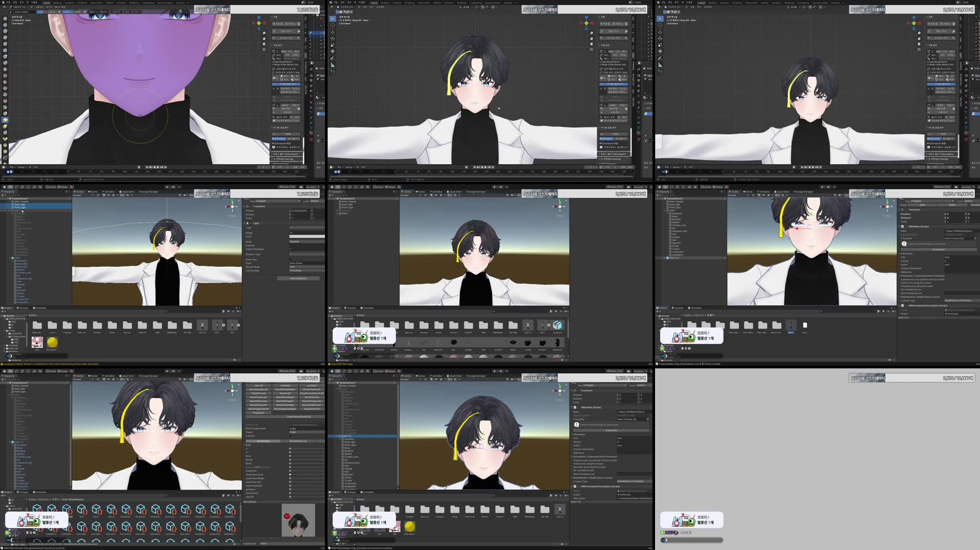Open the Shadow Type dropdown in Light settings
Image resolution: width=980 pixels, height=550 pixels.
[x=307, y=254]
